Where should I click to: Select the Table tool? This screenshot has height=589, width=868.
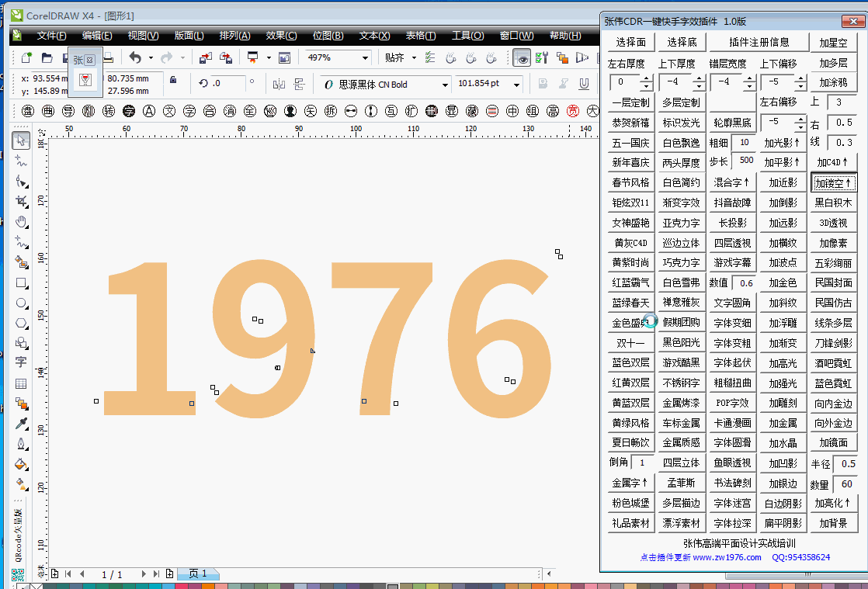[21, 383]
